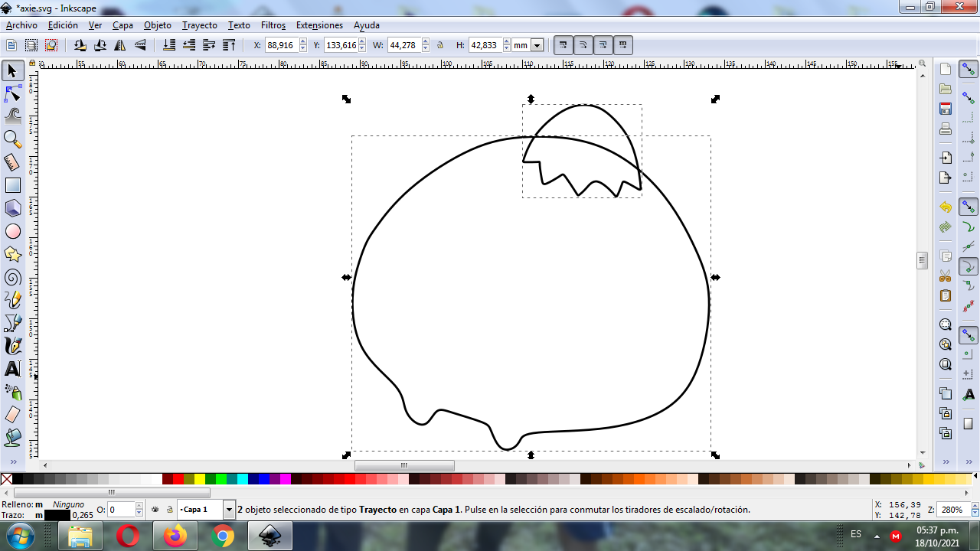
Task: Click Select all in all layers icon
Action: click(x=31, y=46)
